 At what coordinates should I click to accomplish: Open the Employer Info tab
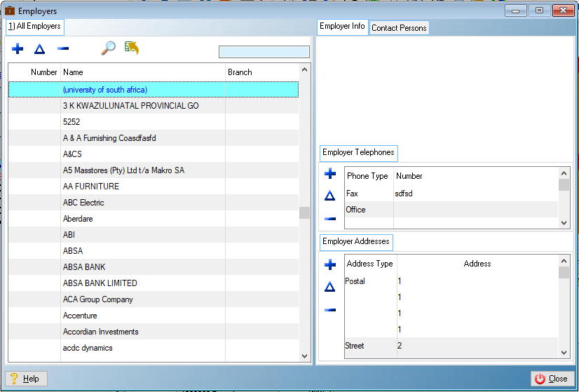pos(342,27)
